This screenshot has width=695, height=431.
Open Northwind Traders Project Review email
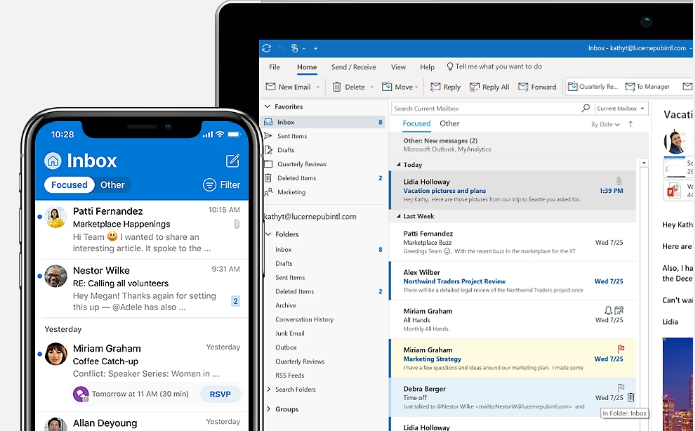pos(513,281)
